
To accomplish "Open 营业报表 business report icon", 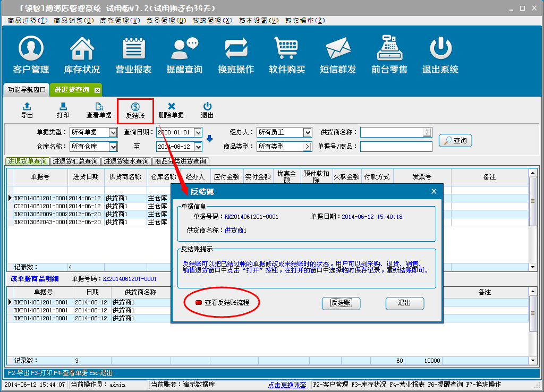I will (x=134, y=55).
